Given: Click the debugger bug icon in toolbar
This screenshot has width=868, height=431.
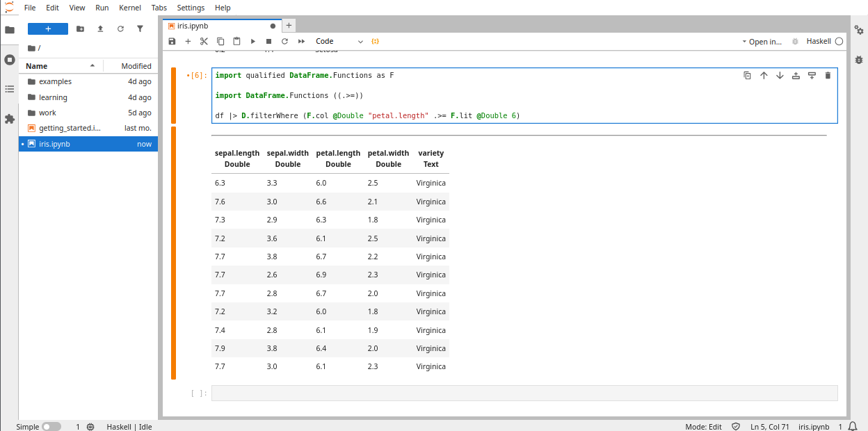Looking at the screenshot, I should tap(795, 42).
